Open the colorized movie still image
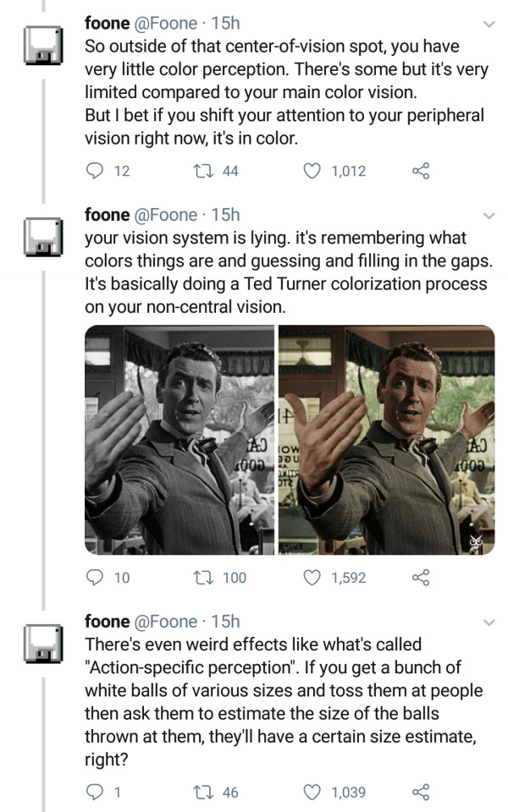This screenshot has width=508, height=812. click(386, 440)
